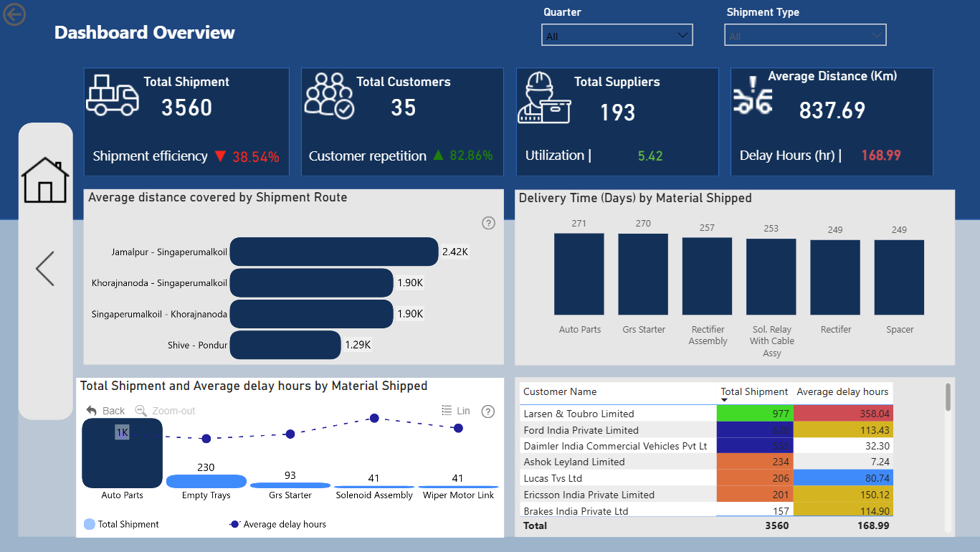
Task: Select the Ashok Leyland Limited row
Action: (706, 462)
